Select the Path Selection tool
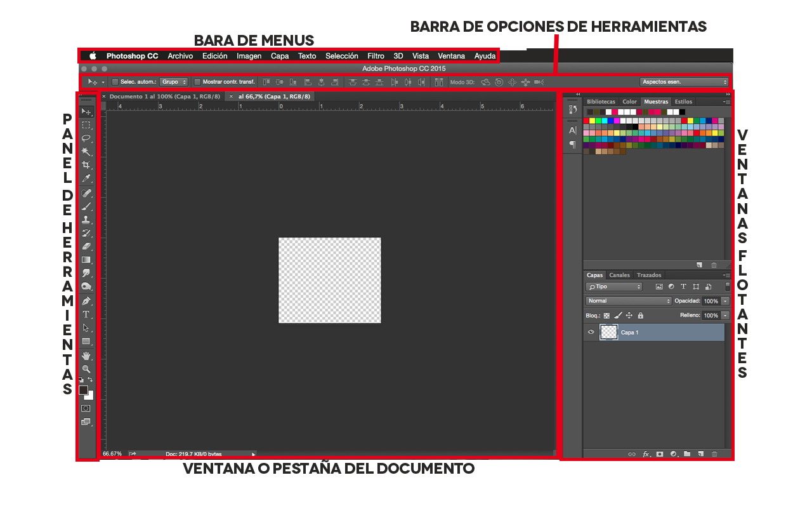 pos(86,328)
